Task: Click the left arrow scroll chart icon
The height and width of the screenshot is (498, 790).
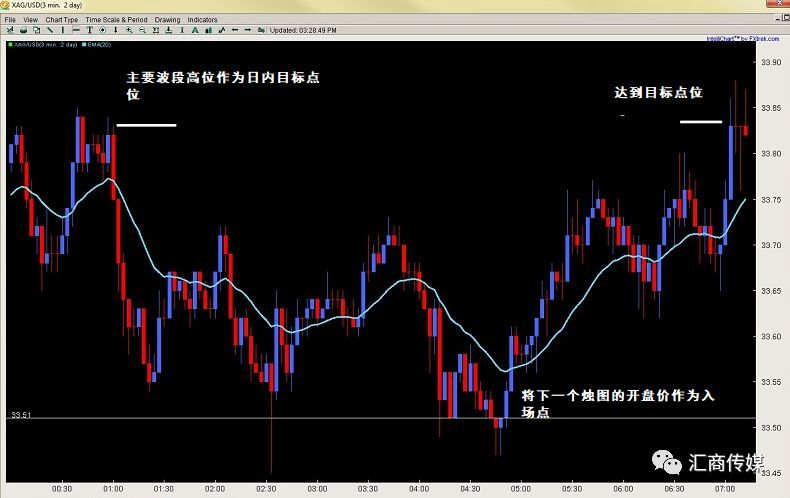Action: click(235, 30)
